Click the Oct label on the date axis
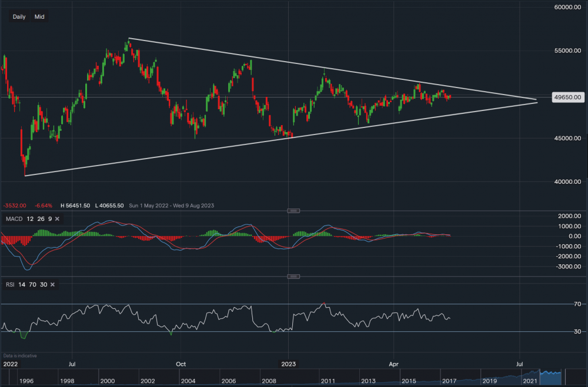 tap(181, 364)
